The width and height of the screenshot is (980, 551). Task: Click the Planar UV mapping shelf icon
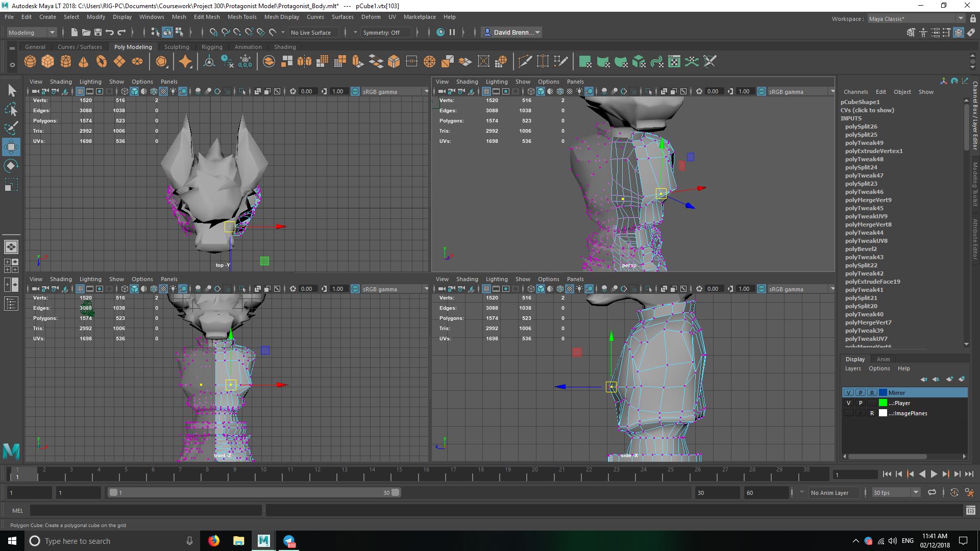coord(585,62)
